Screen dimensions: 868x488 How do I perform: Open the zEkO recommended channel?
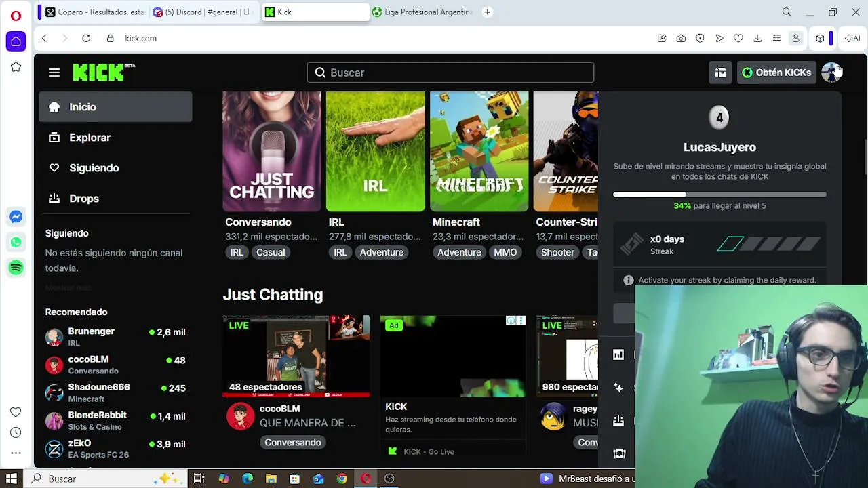pyautogui.click(x=115, y=448)
